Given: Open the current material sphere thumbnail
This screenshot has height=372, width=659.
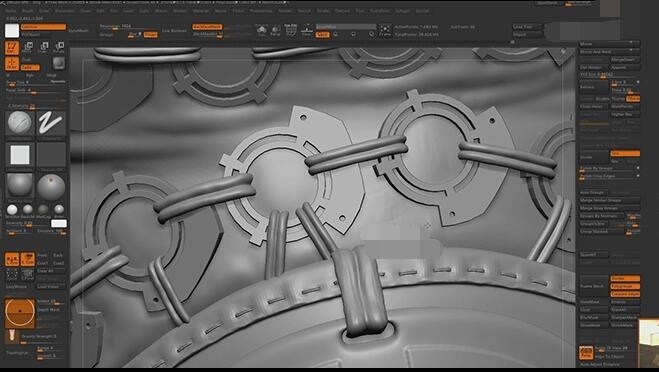Looking at the screenshot, I should pos(20,186).
